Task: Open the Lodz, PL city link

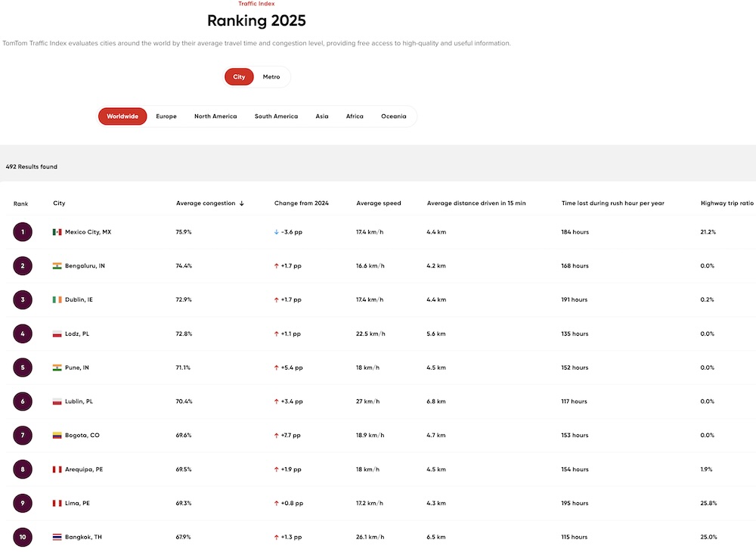Action: pos(77,334)
